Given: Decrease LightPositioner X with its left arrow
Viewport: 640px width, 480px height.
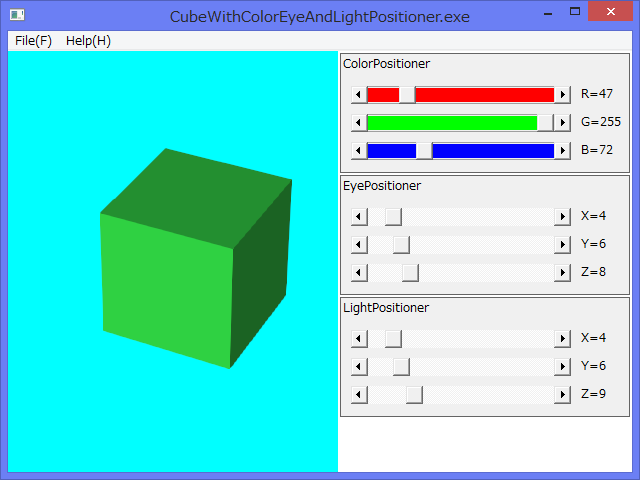Looking at the screenshot, I should click(359, 338).
